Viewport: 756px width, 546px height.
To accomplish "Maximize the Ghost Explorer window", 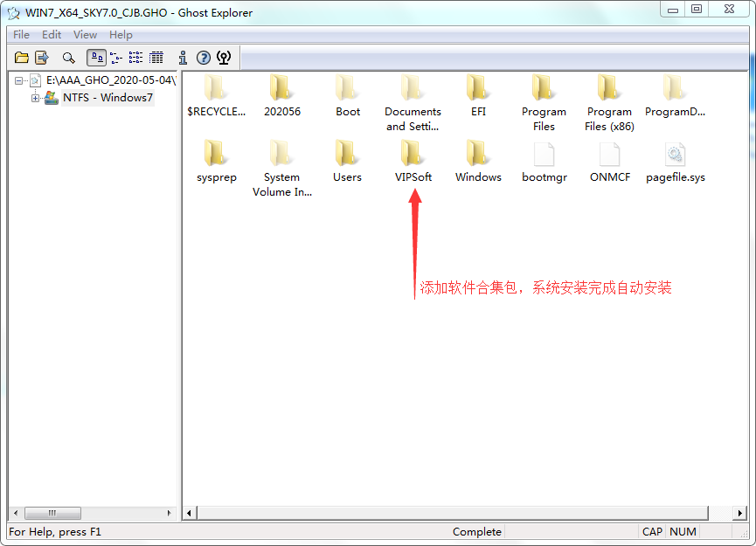I will pyautogui.click(x=697, y=10).
